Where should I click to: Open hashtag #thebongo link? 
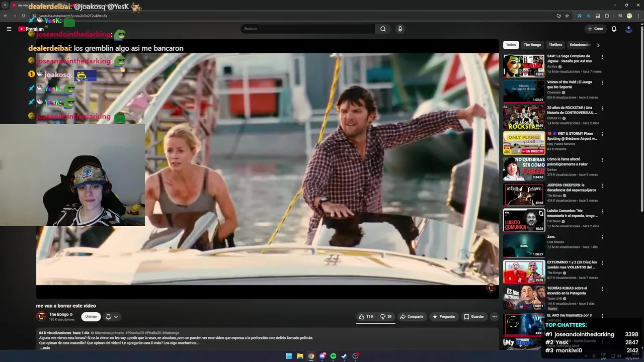tap(171, 333)
